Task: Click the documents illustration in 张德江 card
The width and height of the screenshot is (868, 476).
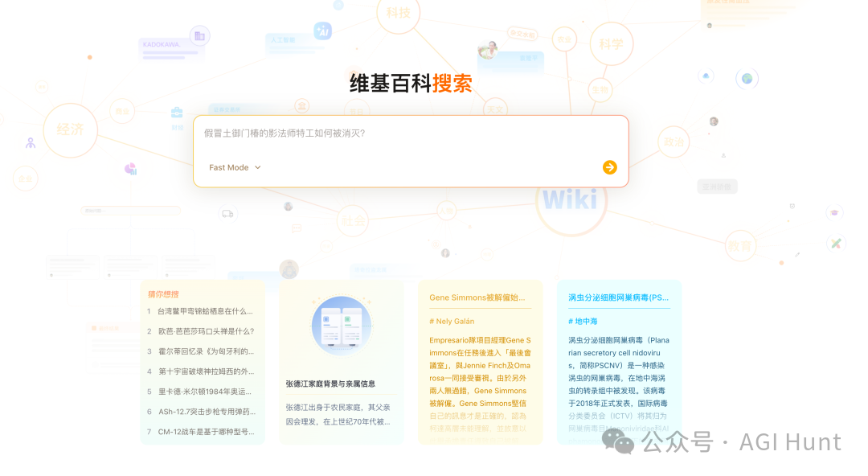Action: coord(342,326)
